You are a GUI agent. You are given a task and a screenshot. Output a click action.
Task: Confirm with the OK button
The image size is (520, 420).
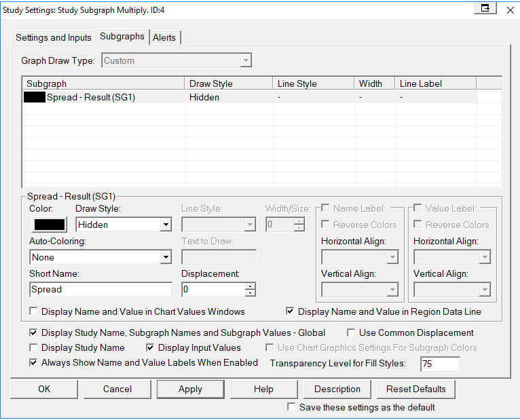(x=44, y=389)
